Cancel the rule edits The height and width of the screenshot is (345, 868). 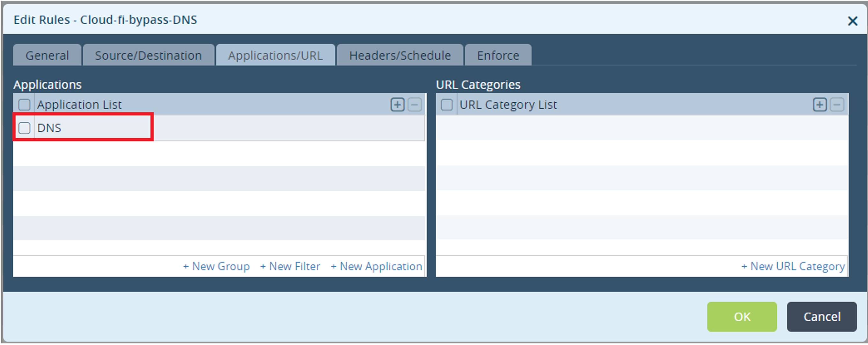pyautogui.click(x=822, y=316)
